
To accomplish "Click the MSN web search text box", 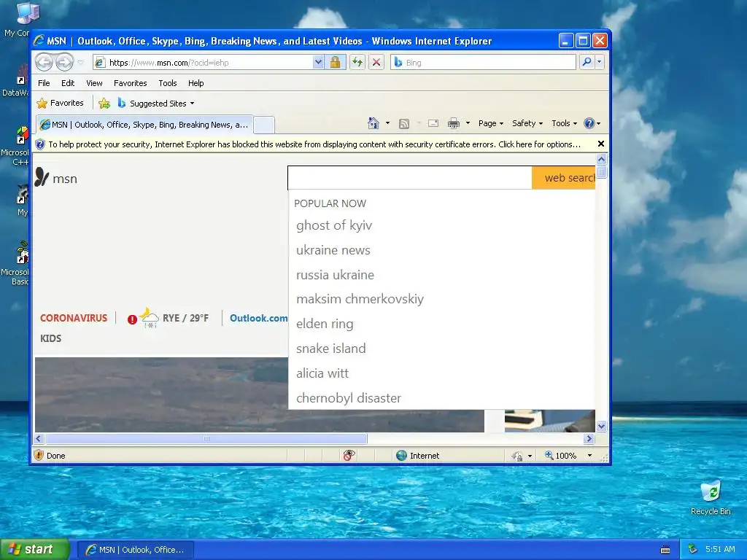I will click(x=410, y=178).
